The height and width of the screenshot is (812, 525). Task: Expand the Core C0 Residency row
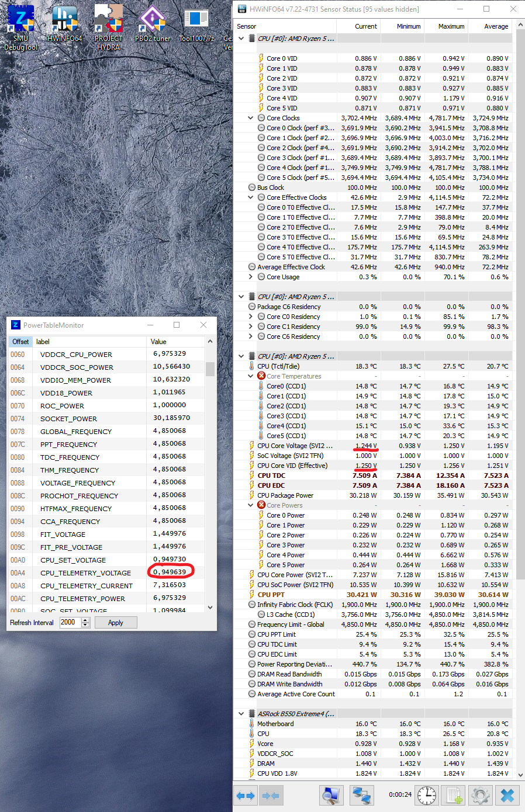(x=251, y=317)
